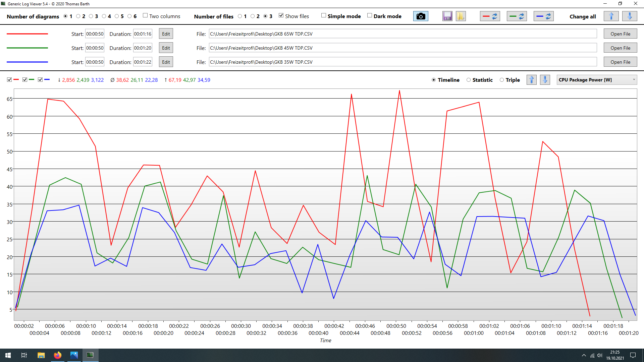Click the yellow folder open icon
The image size is (644, 362).
click(x=461, y=16)
